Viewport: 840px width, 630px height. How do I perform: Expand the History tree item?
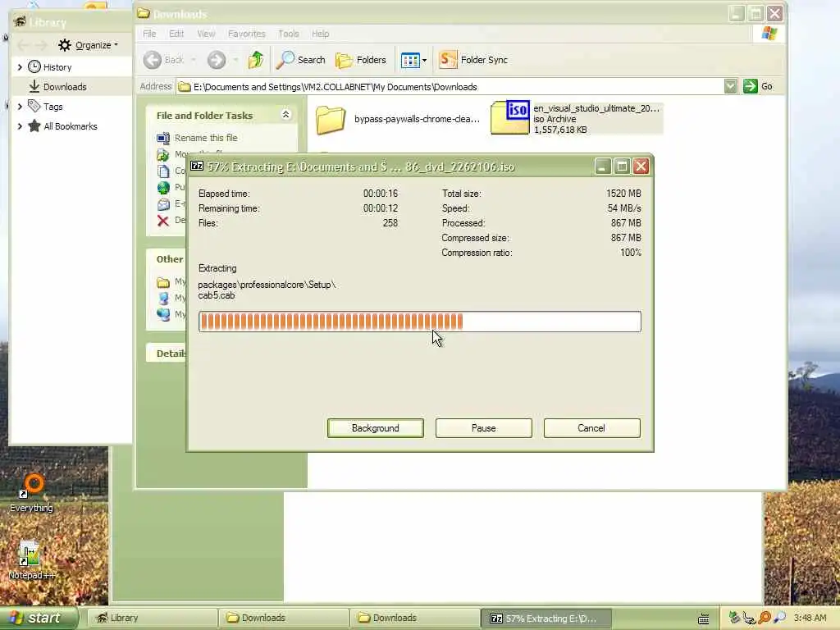(20, 67)
